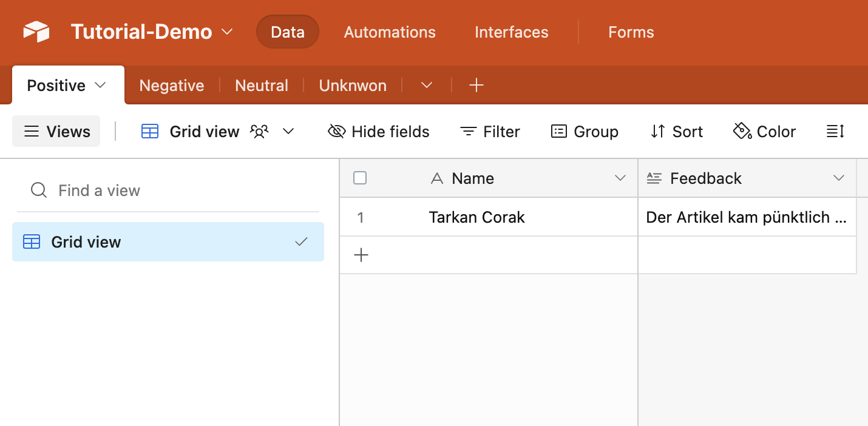
Task: Click the Filter button
Action: (490, 132)
